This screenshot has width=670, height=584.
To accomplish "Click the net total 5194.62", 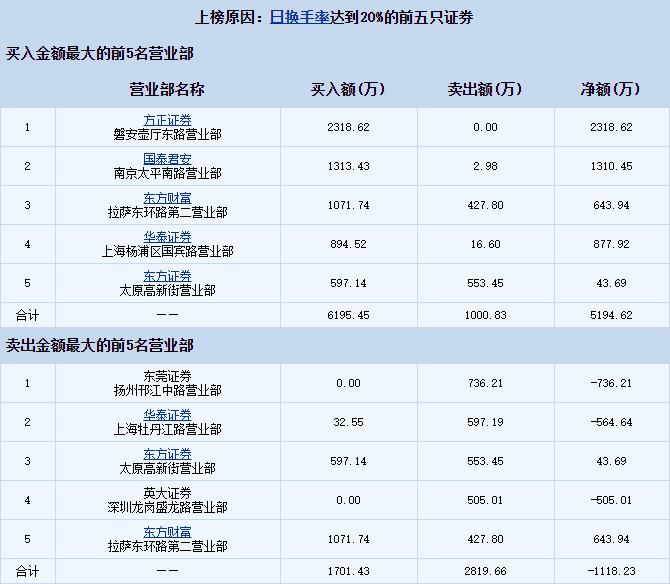I will 611,315.
